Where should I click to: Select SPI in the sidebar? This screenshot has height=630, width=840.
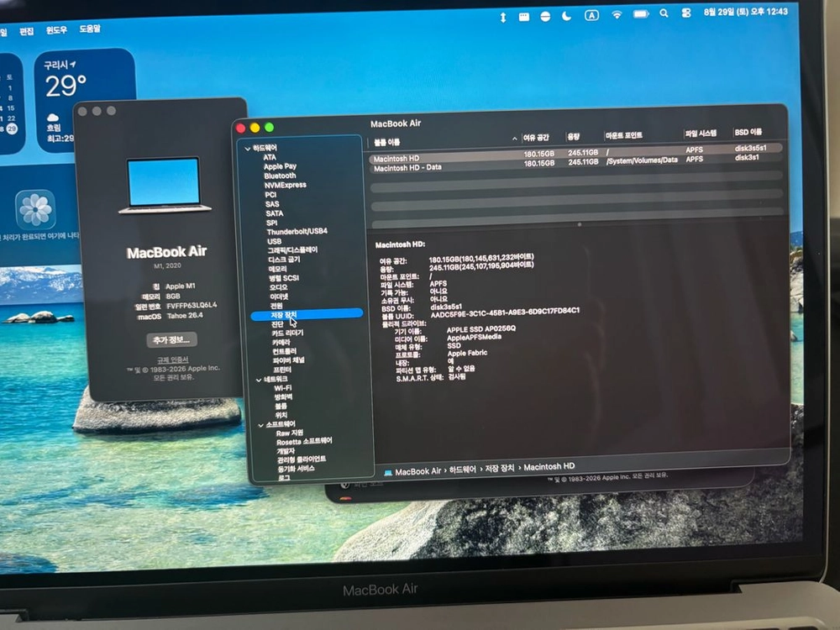click(x=271, y=223)
